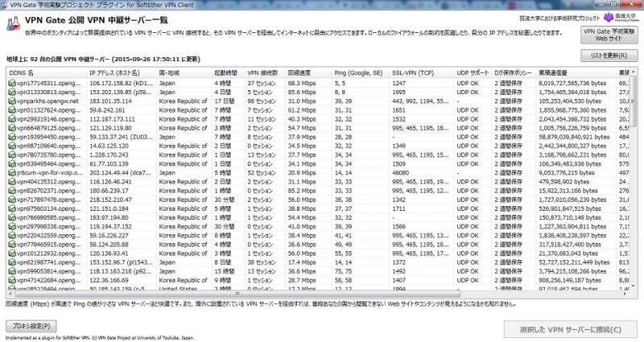
Task: Click server icon for vpn404135312.openg...
Action: (12, 182)
